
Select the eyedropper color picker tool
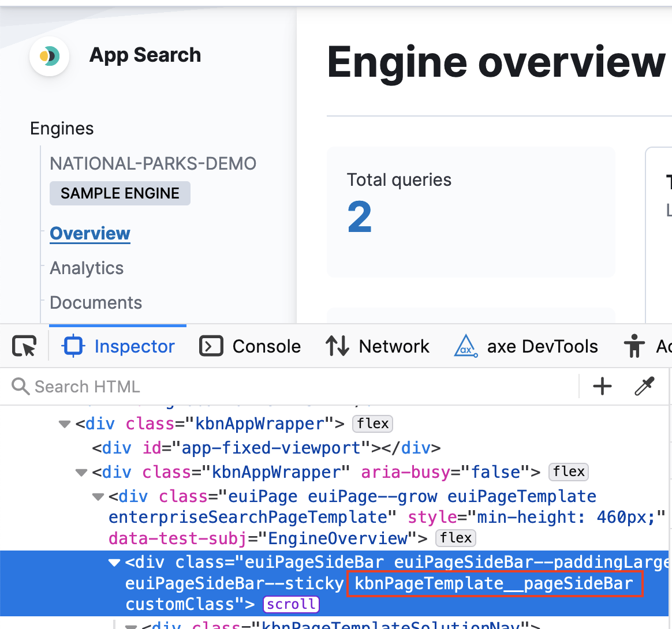point(644,386)
